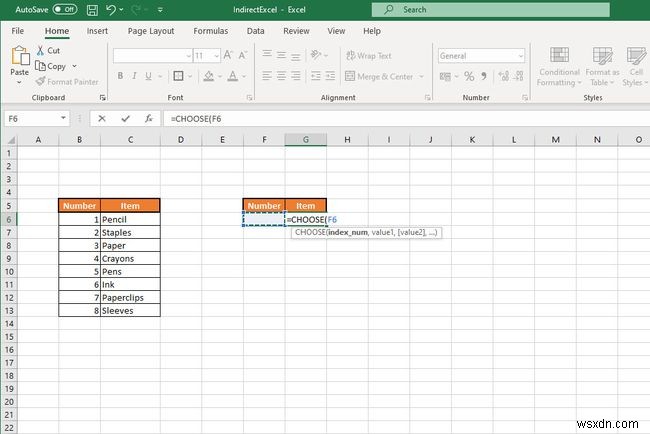Apply Italic formatting
Screen dimensions: 650x434
click(134, 76)
